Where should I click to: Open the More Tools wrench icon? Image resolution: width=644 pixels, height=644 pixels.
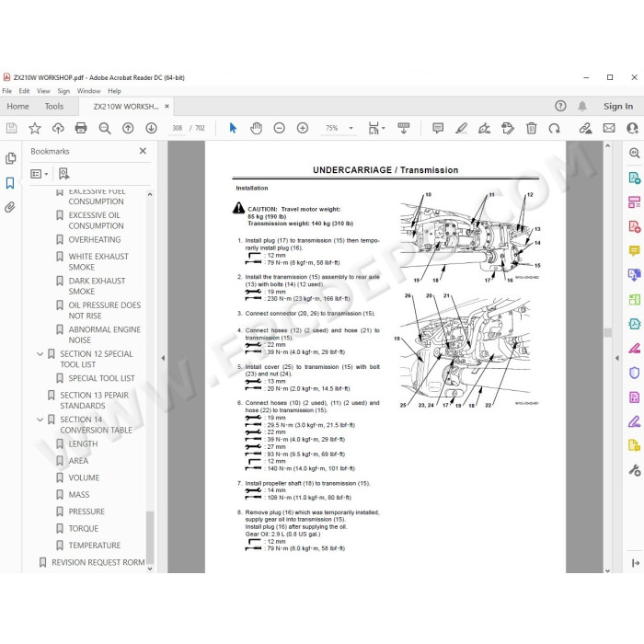(634, 470)
